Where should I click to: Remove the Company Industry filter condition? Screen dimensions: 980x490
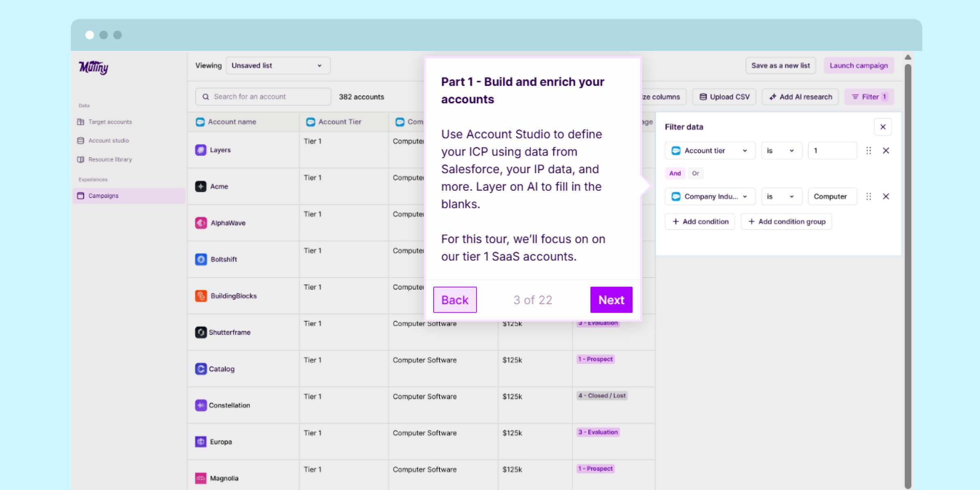(886, 196)
